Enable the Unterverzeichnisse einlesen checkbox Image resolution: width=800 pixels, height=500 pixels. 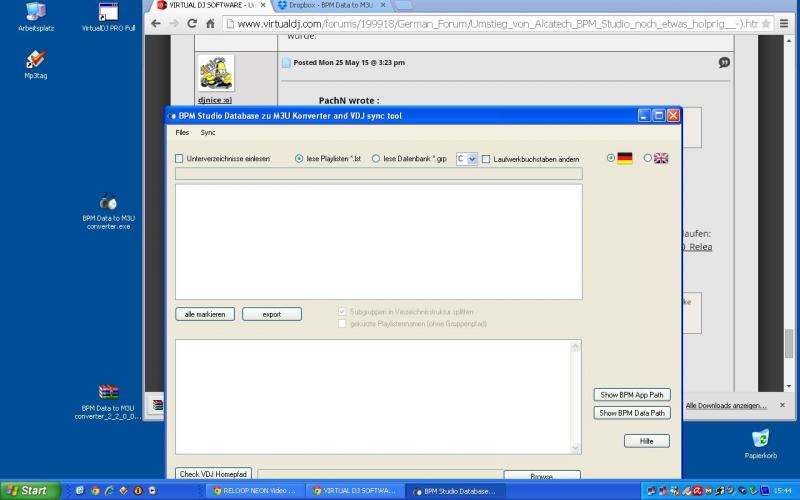click(x=179, y=159)
